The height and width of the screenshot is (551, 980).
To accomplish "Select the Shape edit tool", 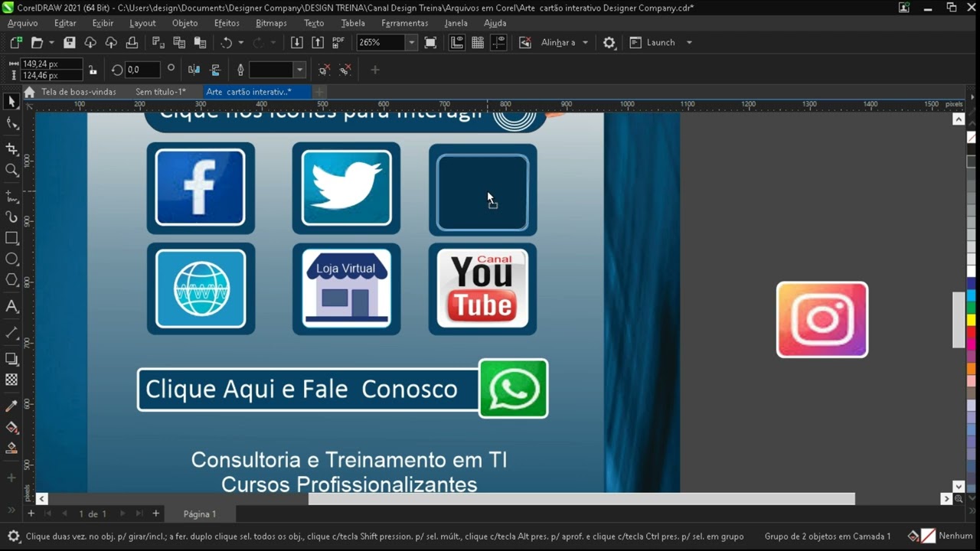I will 11,123.
